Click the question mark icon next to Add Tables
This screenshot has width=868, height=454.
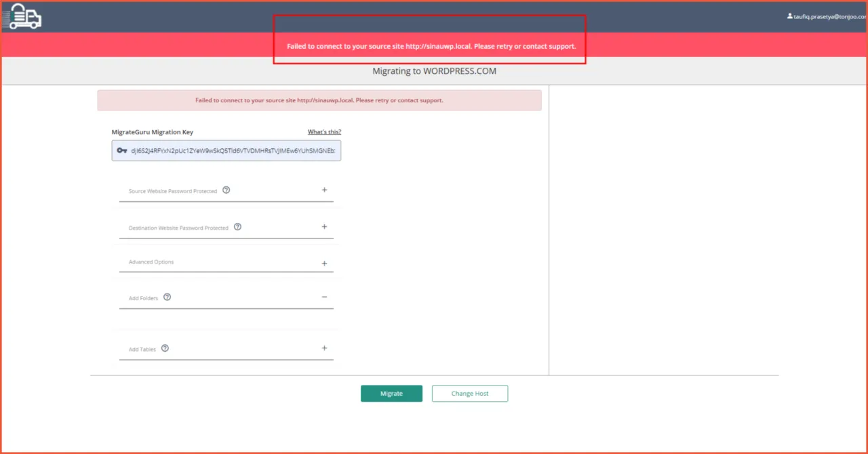[165, 348]
